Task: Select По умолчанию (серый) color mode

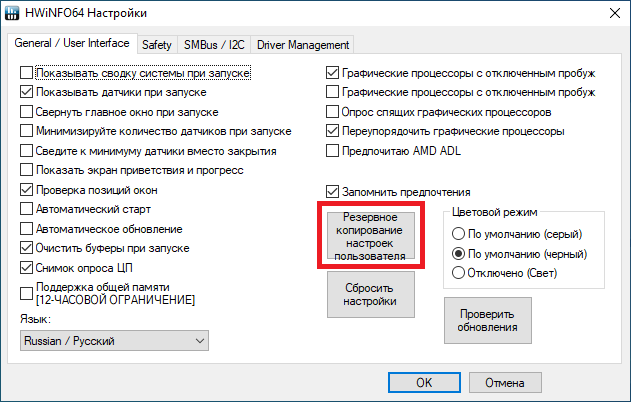Action: pos(459,235)
